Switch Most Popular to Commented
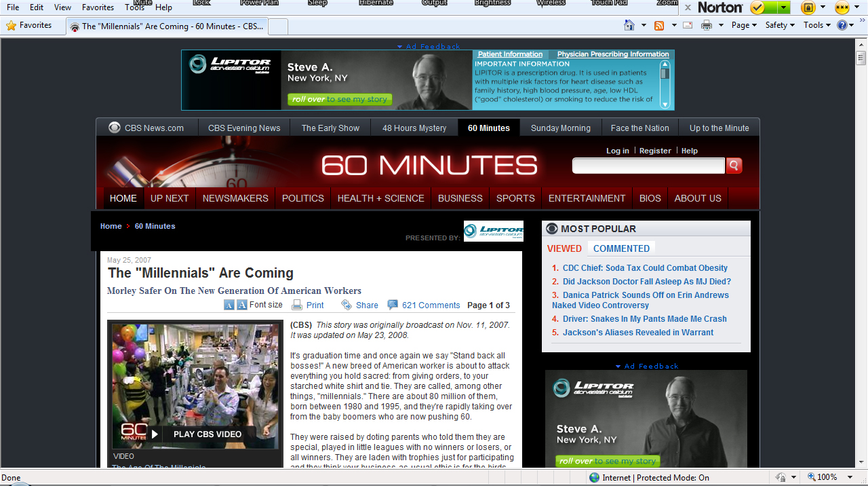868x486 pixels. [x=621, y=248]
